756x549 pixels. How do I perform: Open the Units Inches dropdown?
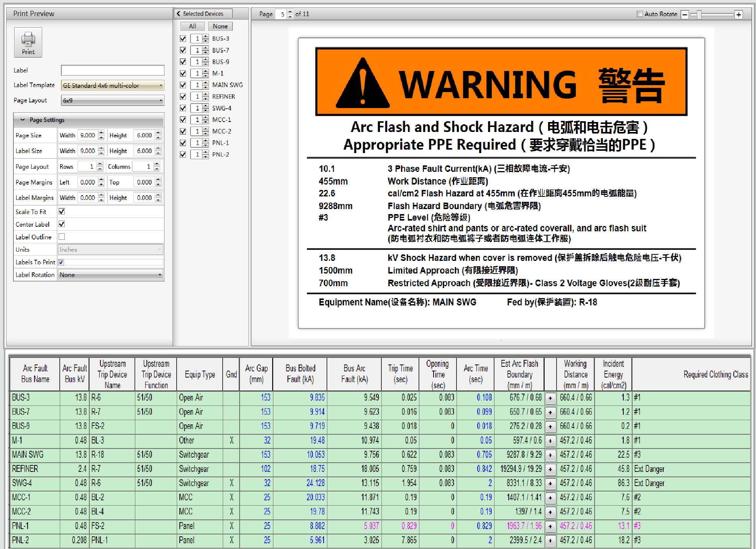(x=110, y=250)
